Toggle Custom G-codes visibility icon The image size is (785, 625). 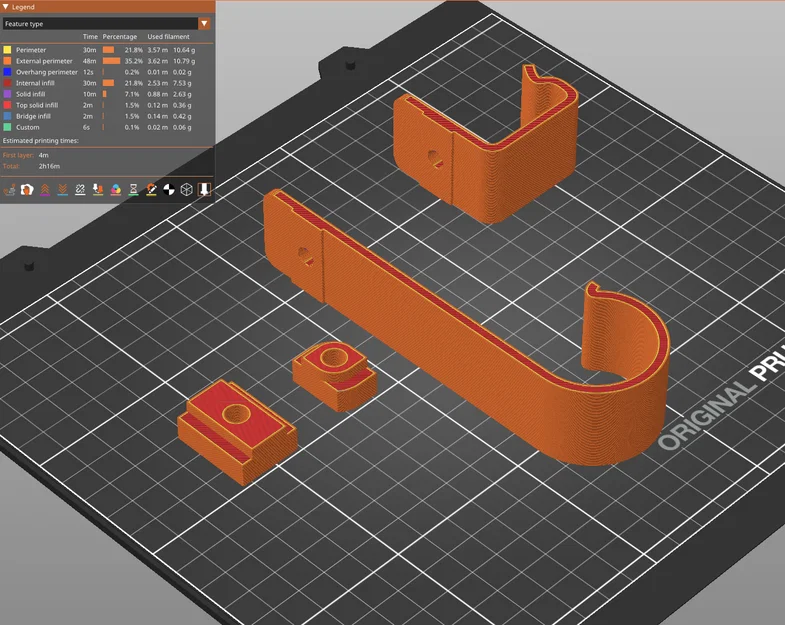151,190
